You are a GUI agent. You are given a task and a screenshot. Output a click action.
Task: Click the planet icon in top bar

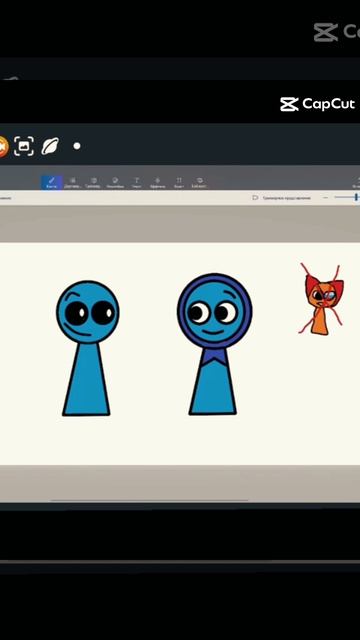click(x=50, y=146)
